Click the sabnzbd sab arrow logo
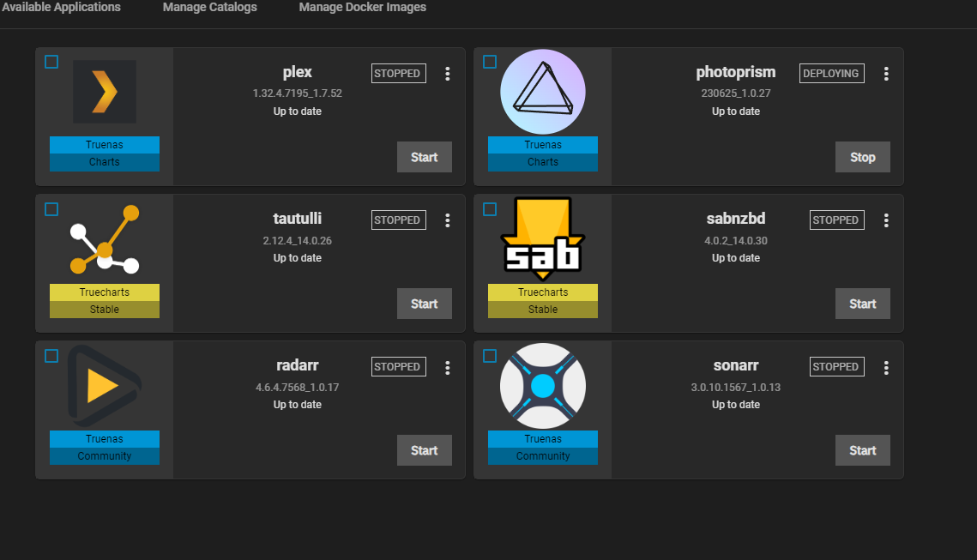Viewport: 977px width, 560px height. pos(543,238)
